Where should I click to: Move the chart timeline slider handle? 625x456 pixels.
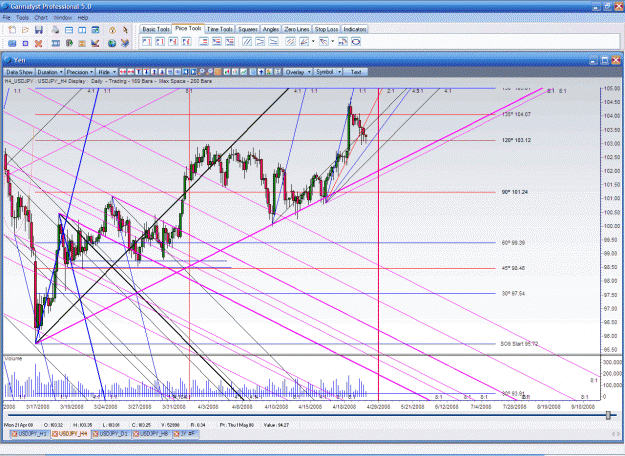[x=608, y=415]
